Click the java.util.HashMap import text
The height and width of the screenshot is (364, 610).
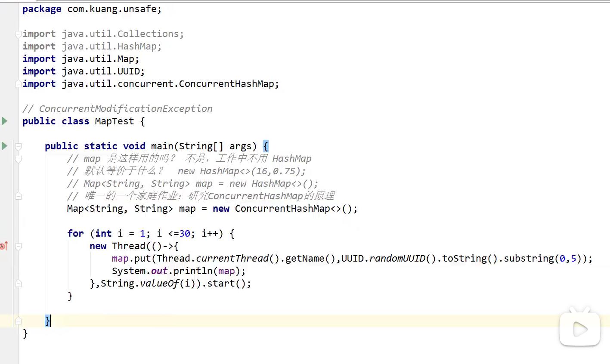tap(109, 46)
